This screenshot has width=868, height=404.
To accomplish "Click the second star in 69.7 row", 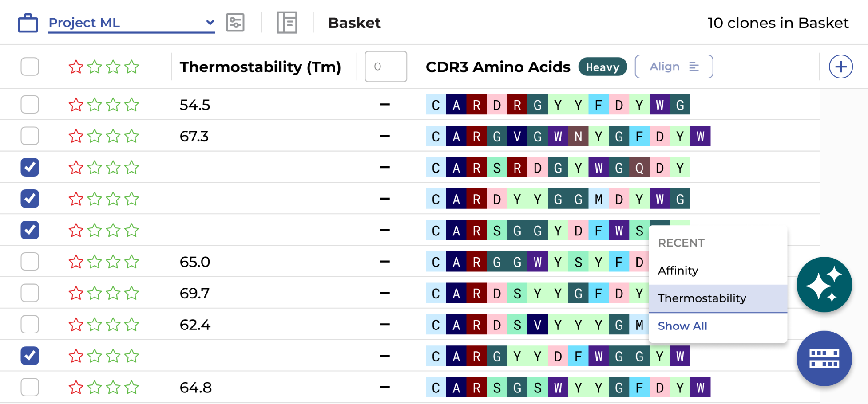I will [x=95, y=293].
